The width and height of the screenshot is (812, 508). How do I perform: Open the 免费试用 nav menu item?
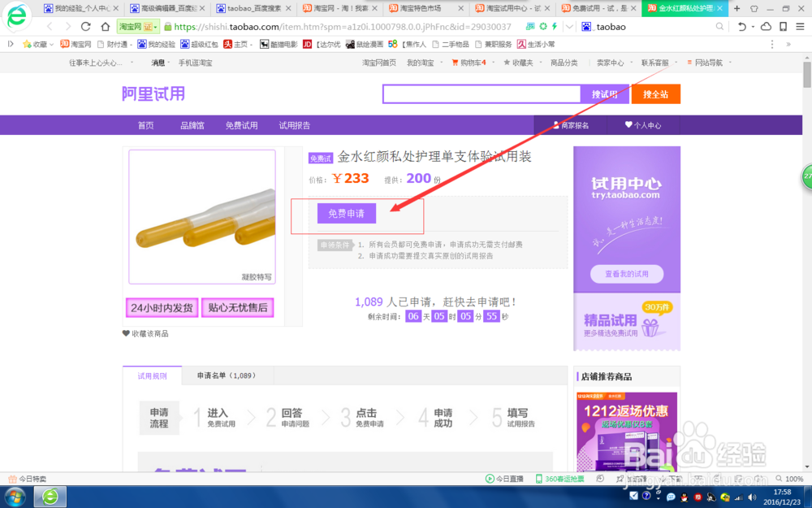[241, 125]
